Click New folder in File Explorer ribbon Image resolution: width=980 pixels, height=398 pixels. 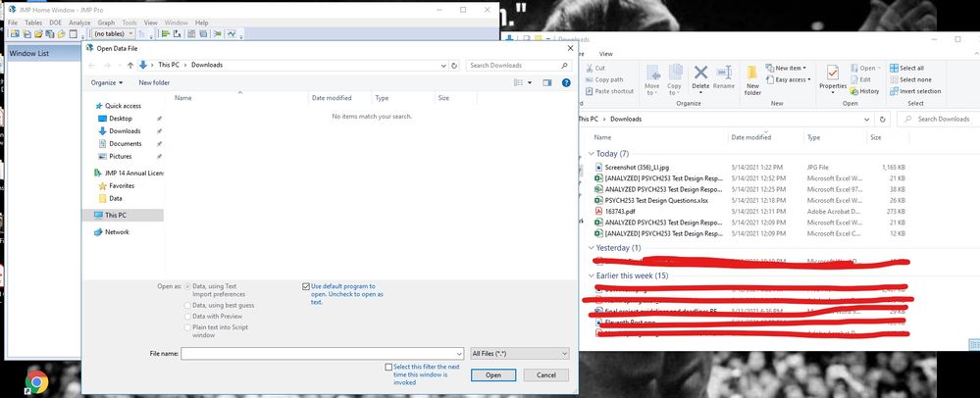tap(752, 81)
